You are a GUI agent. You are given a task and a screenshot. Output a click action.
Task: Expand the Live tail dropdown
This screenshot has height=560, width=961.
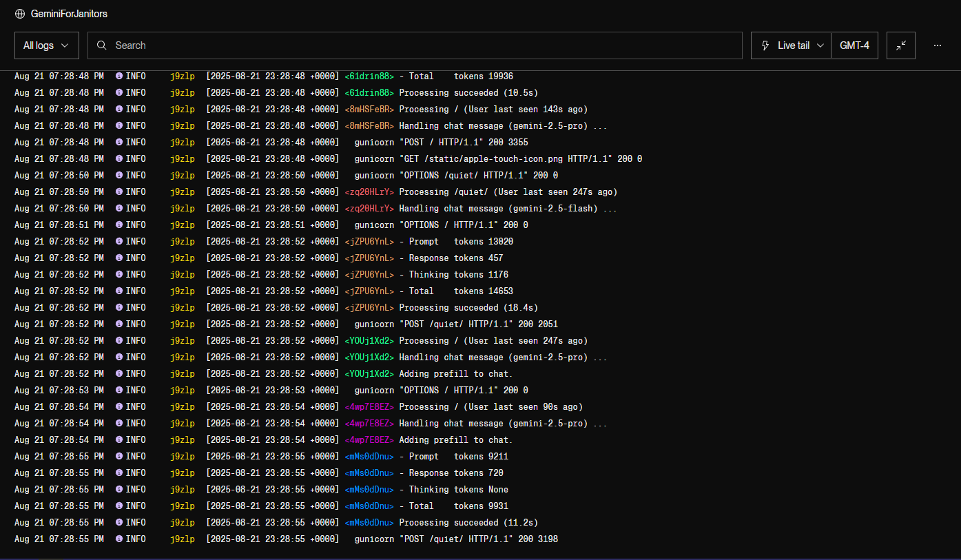(x=792, y=45)
